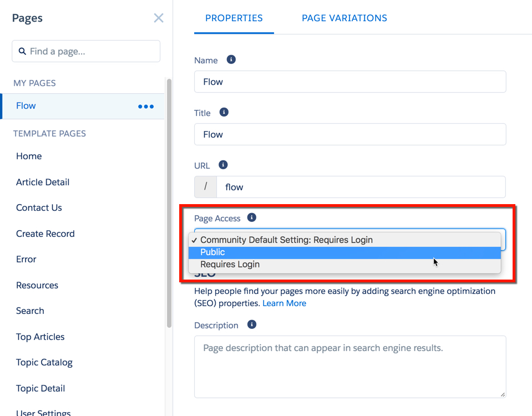Choose Requires Login from the Page Access list
This screenshot has width=532, height=416.
point(230,265)
